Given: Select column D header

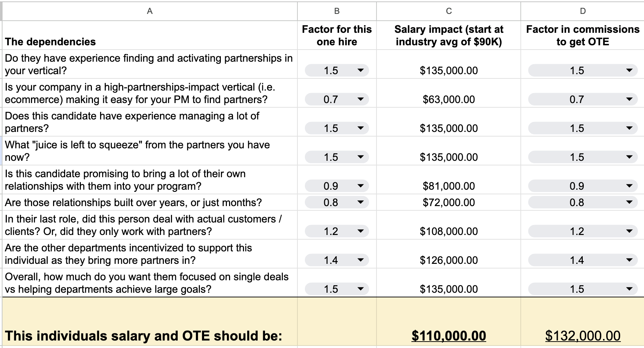Looking at the screenshot, I should [x=583, y=11].
